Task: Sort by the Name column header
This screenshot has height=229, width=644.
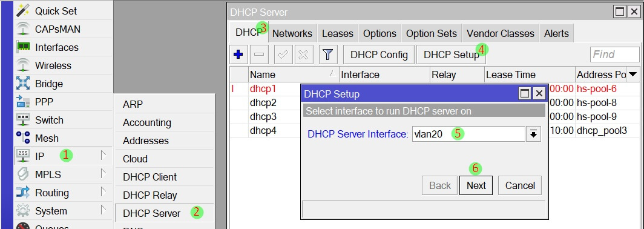Action: coord(294,75)
